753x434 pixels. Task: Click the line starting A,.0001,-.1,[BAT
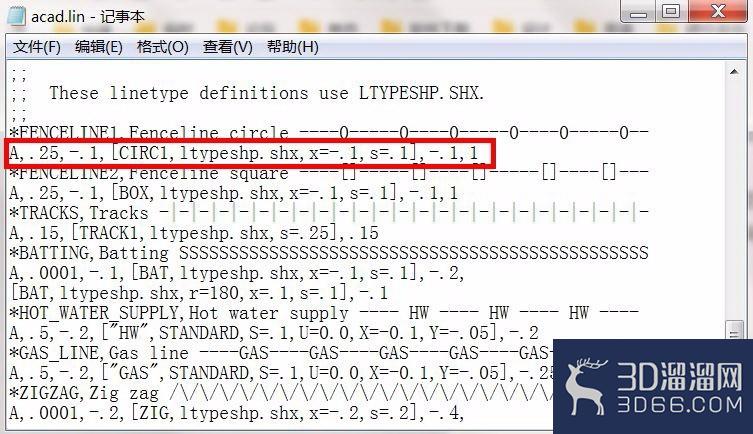[x=237, y=273]
